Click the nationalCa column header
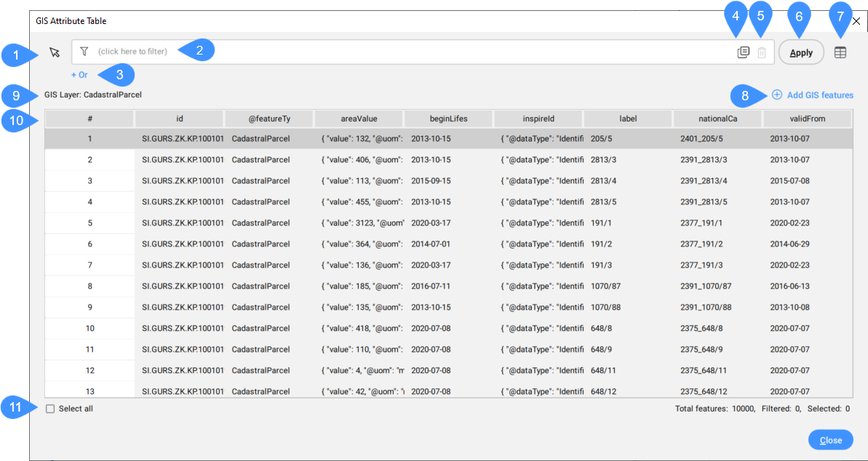Viewport: 868px width, 461px height. [717, 119]
